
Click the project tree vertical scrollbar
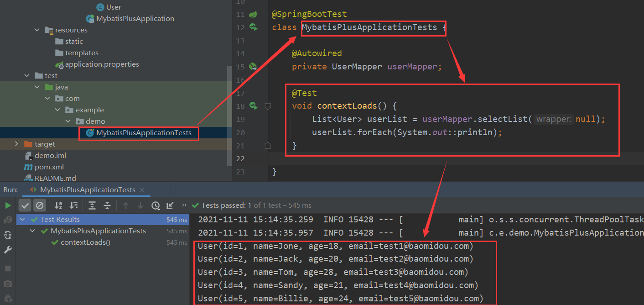229,116
